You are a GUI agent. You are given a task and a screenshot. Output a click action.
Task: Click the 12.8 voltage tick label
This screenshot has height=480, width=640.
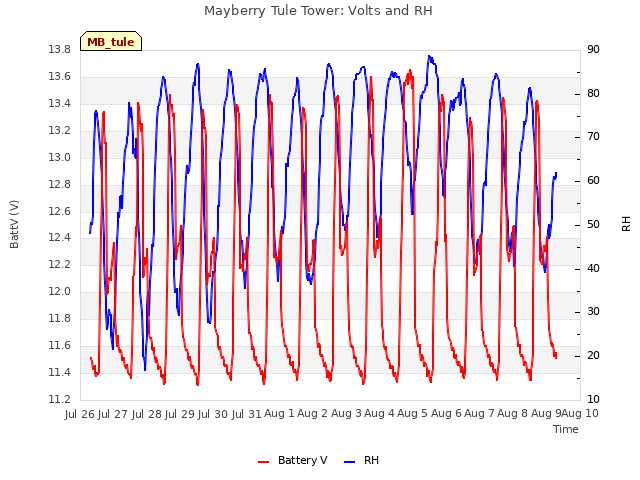[60, 184]
